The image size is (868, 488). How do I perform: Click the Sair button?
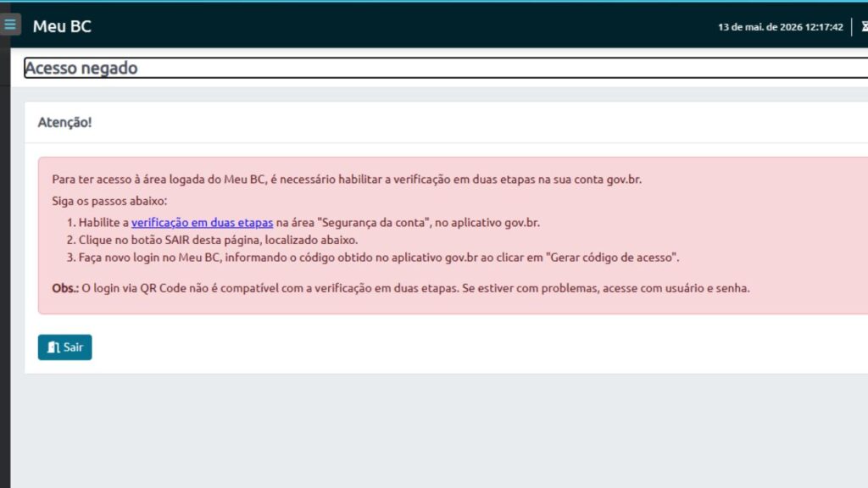coord(64,347)
